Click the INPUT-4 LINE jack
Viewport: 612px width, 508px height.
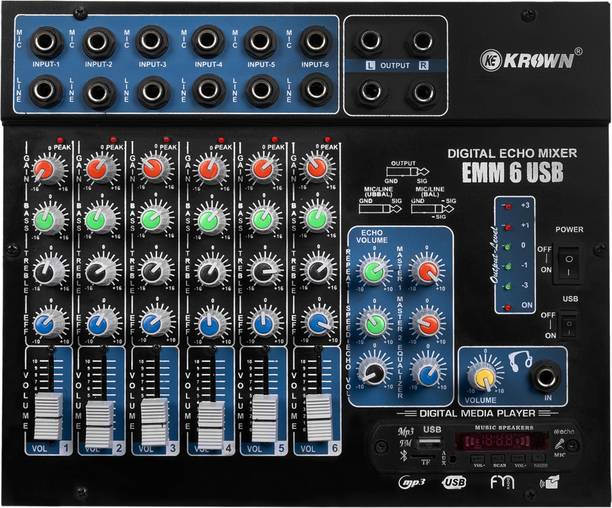(x=209, y=91)
